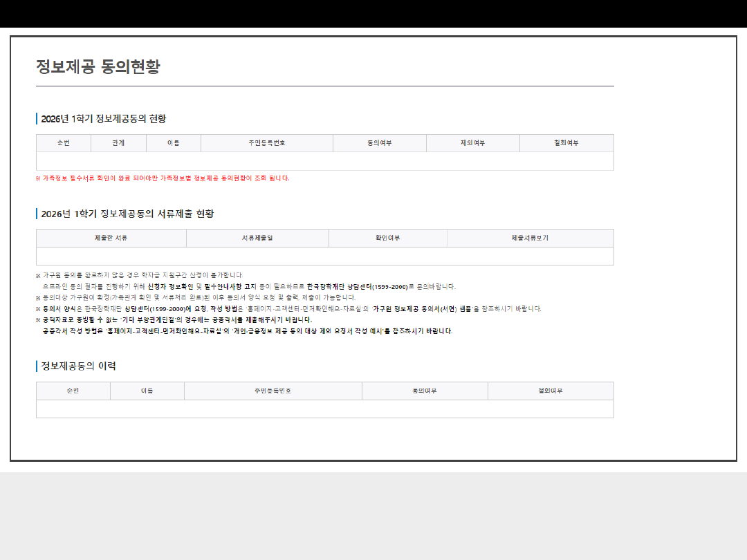Click the 서류제출 현황 section heading
Image resolution: width=747 pixels, height=560 pixels.
[127, 214]
